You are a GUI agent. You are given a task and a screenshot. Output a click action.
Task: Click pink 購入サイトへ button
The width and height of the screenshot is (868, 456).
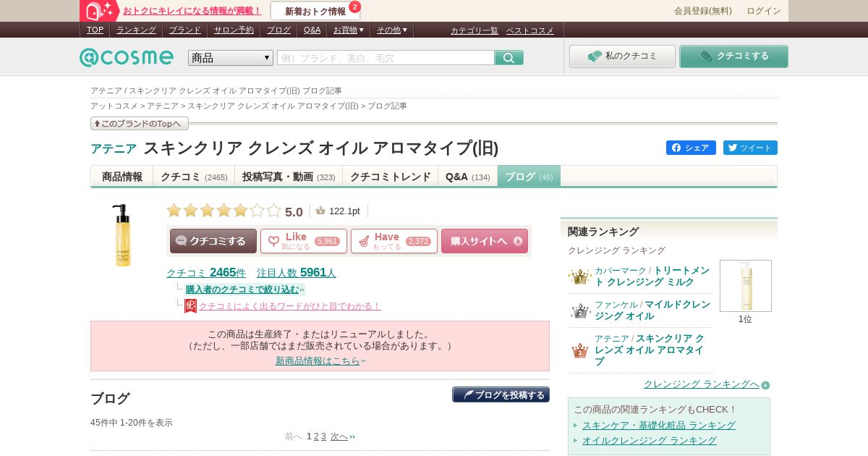point(485,241)
